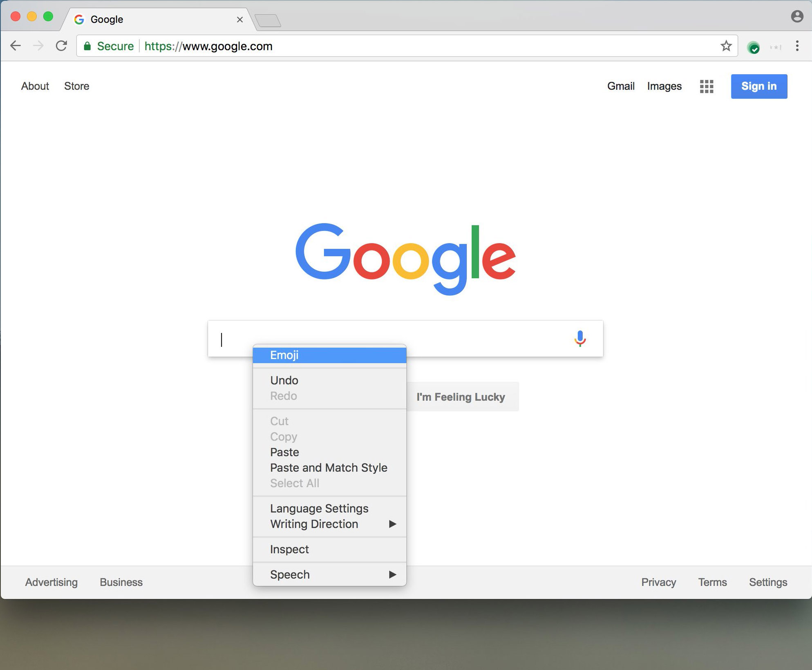Start voice search with the microphone icon

point(579,339)
